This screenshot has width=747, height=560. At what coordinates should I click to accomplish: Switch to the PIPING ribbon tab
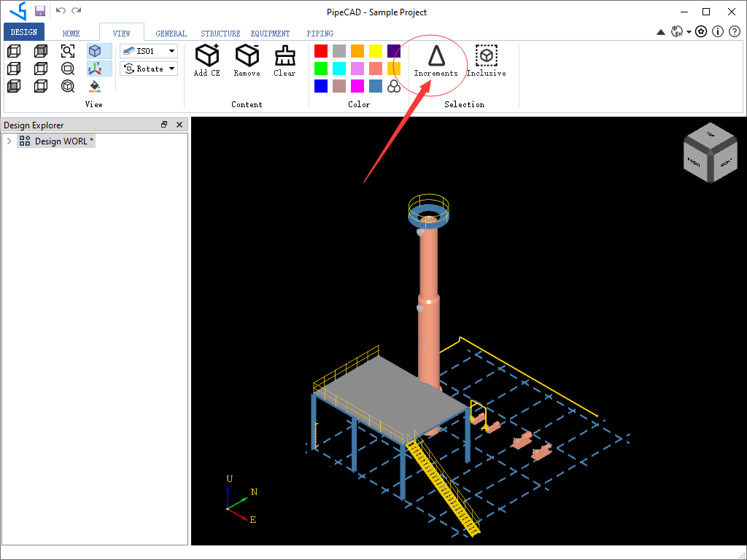tap(320, 33)
